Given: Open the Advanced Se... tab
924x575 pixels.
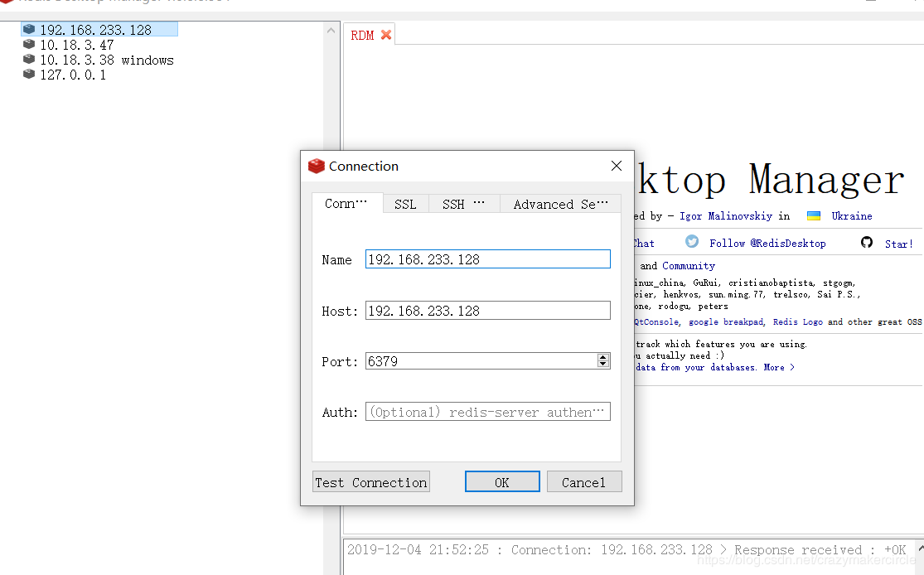Looking at the screenshot, I should point(560,204).
